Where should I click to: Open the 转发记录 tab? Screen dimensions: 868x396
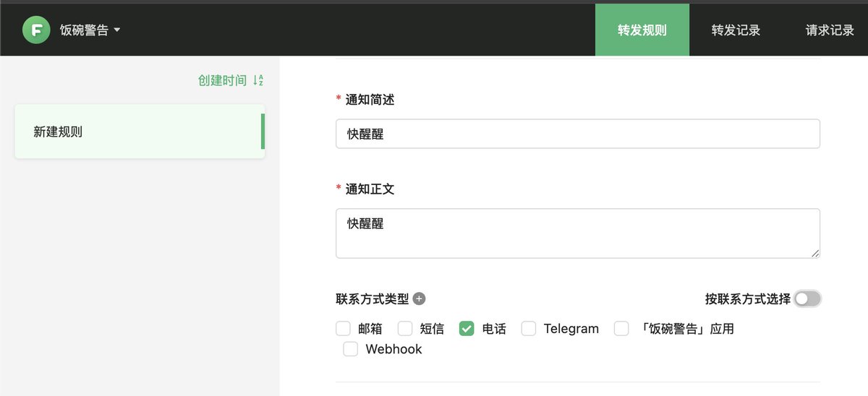click(736, 30)
